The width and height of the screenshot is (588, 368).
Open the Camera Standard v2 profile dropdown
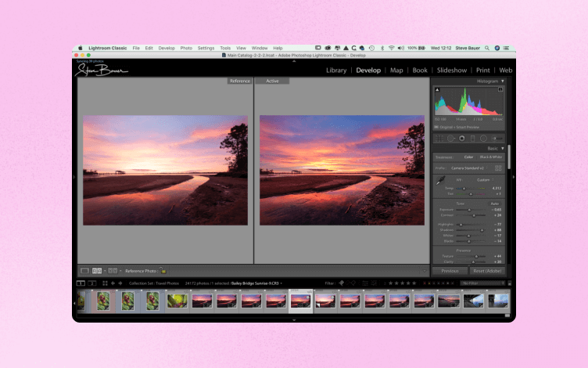point(468,168)
